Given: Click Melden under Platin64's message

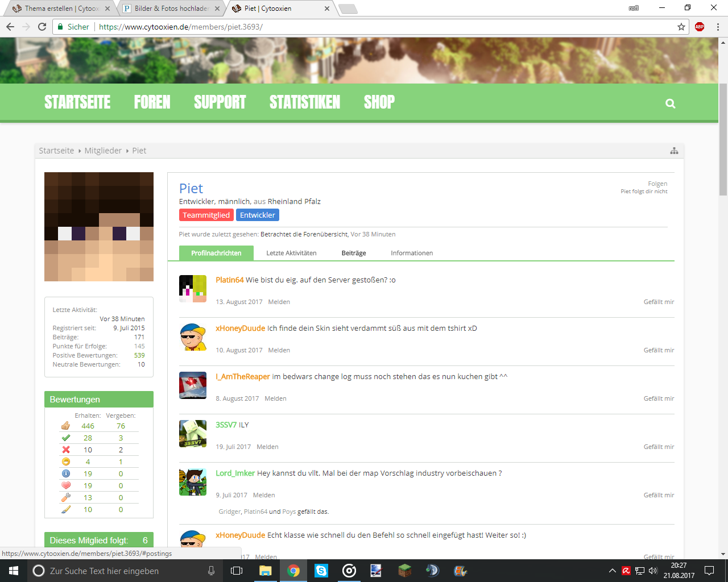Looking at the screenshot, I should (x=279, y=302).
